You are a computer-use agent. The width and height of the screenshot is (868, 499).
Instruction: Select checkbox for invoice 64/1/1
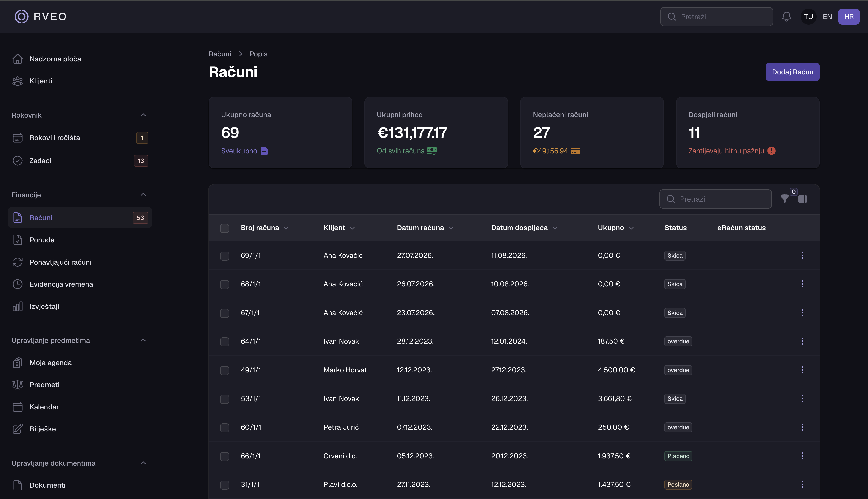click(224, 342)
